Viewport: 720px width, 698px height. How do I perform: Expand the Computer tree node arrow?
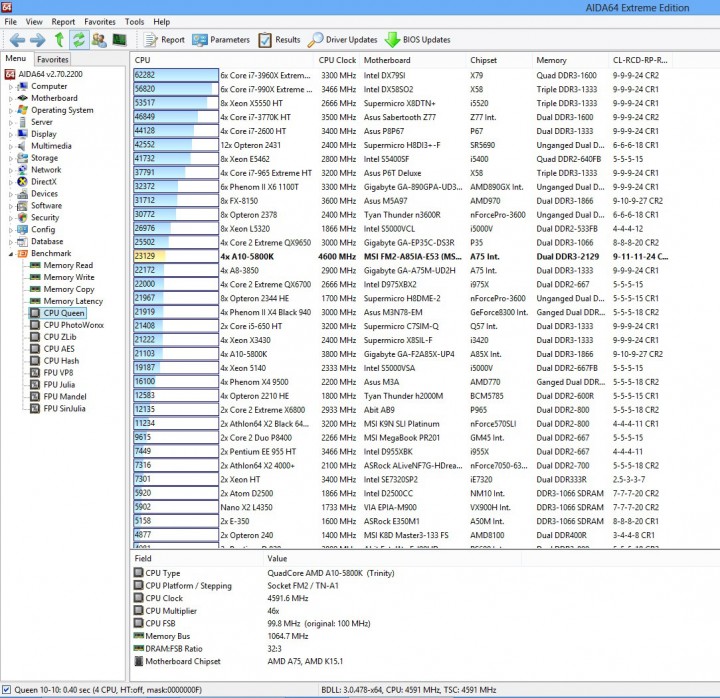click(x=11, y=86)
